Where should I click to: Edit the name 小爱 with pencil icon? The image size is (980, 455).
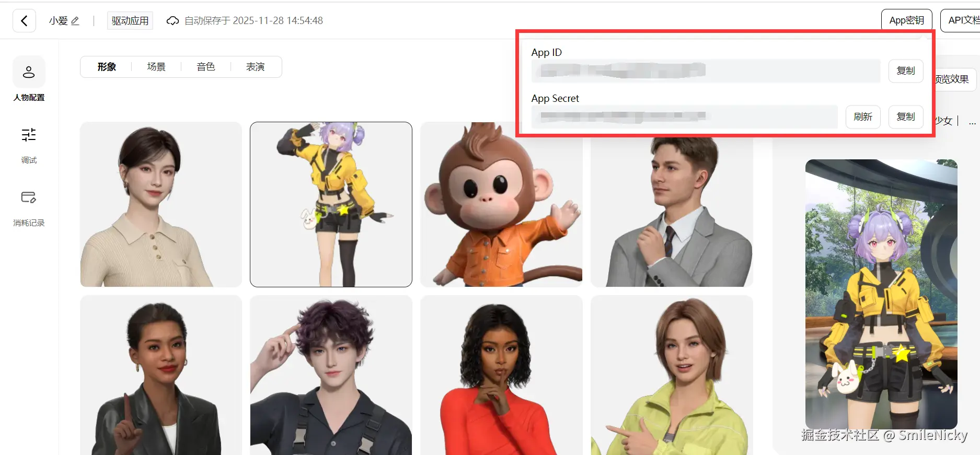pos(75,21)
